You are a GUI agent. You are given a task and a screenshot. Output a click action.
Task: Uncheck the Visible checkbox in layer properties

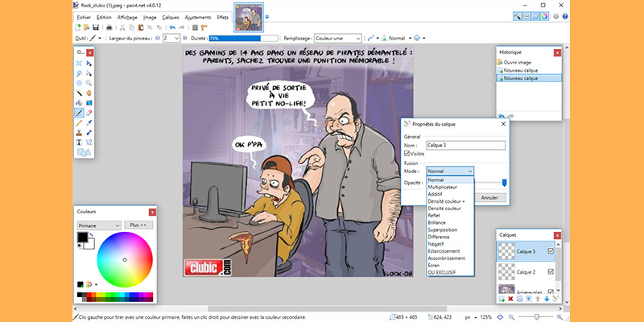pos(407,154)
